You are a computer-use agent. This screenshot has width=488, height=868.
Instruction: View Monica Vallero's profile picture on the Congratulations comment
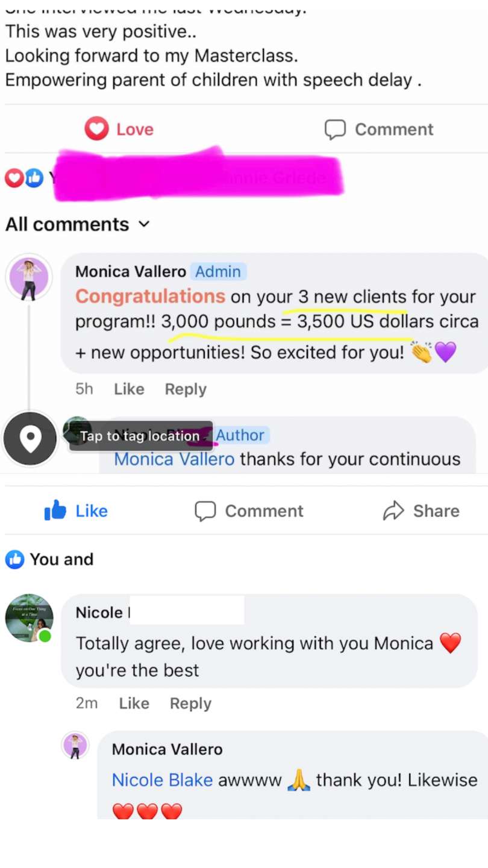point(29,277)
